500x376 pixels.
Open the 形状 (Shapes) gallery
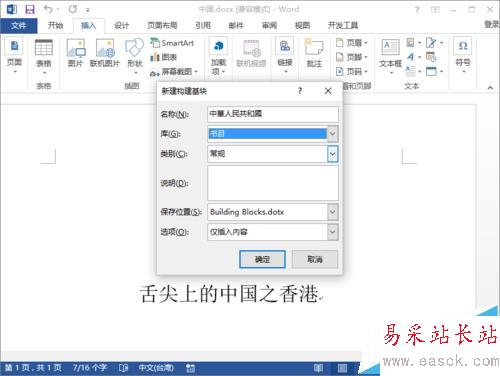(135, 57)
